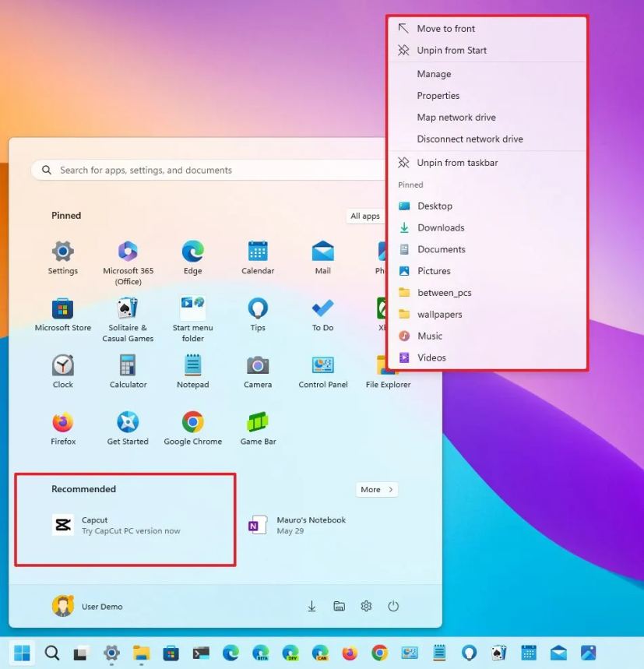
Task: Open Task View on the taskbar
Action: (x=82, y=653)
